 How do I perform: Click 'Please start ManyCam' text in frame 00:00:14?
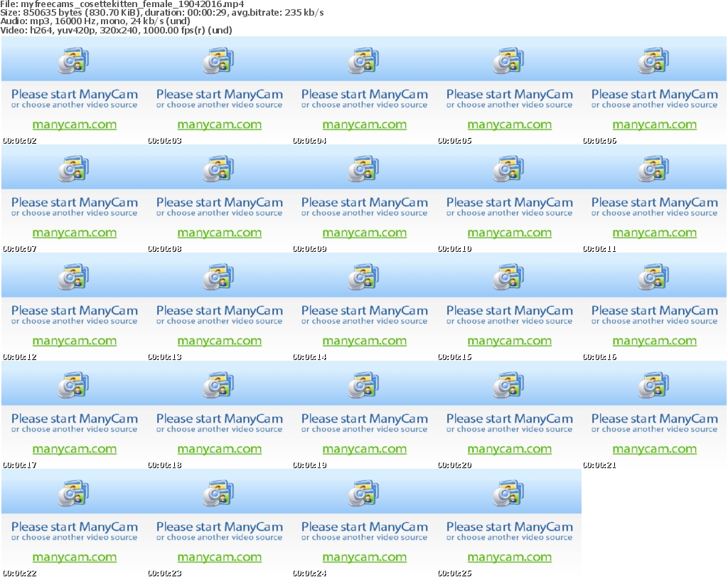(x=365, y=311)
